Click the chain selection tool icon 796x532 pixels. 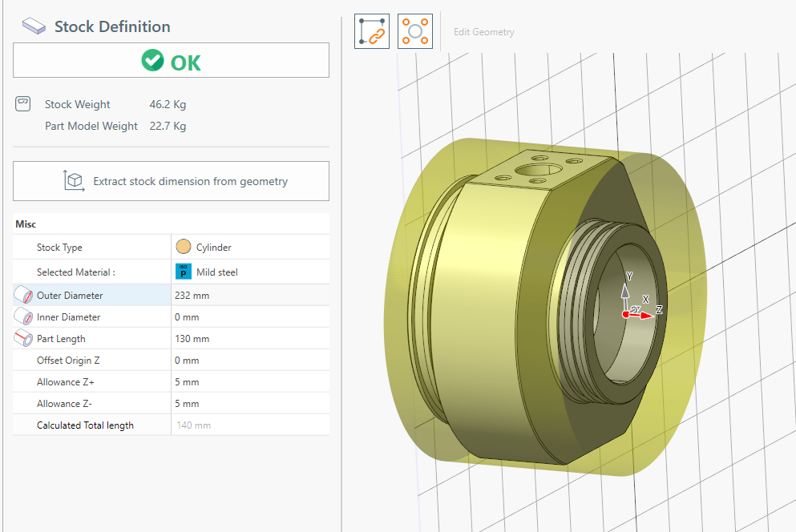371,31
